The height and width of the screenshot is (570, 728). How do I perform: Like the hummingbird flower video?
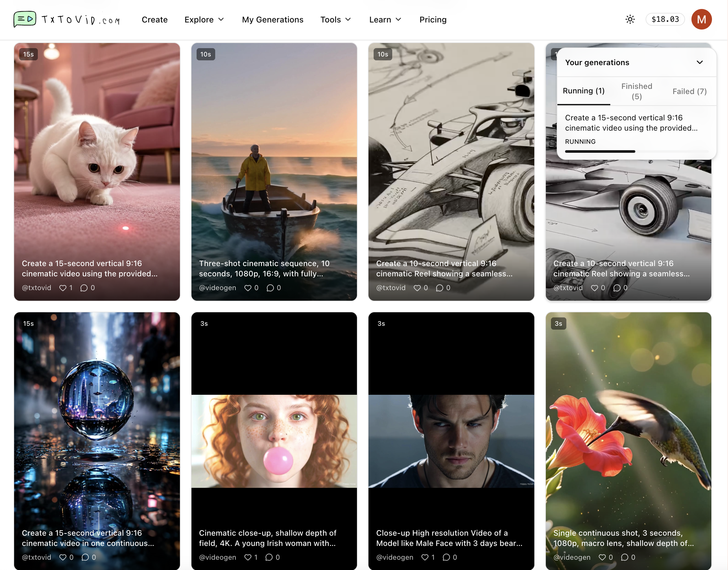pyautogui.click(x=602, y=557)
